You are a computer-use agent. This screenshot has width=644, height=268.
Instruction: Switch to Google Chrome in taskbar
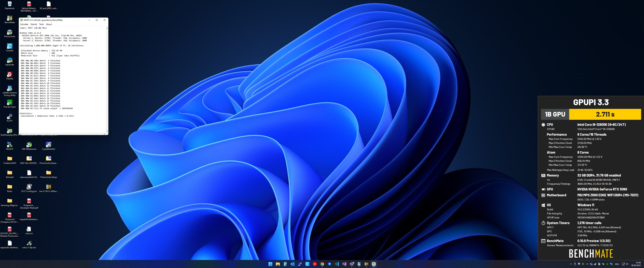pos(322,264)
